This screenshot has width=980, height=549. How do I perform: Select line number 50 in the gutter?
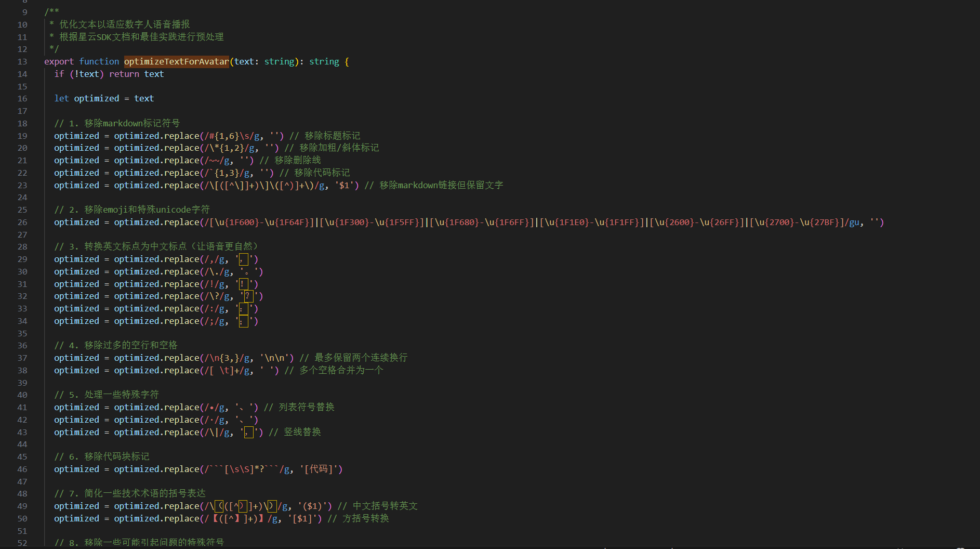(22, 518)
